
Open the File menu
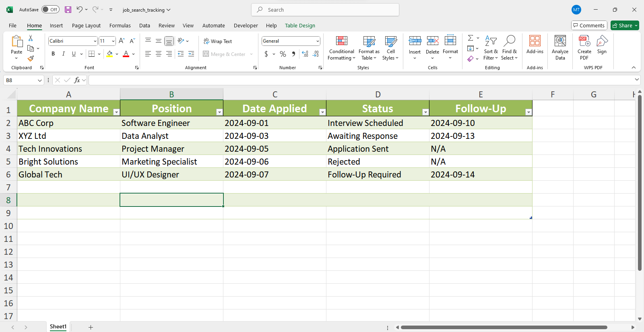point(13,25)
